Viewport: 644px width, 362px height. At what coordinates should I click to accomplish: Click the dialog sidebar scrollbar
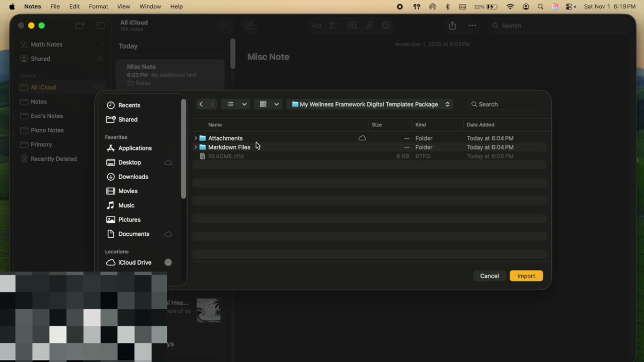click(183, 149)
